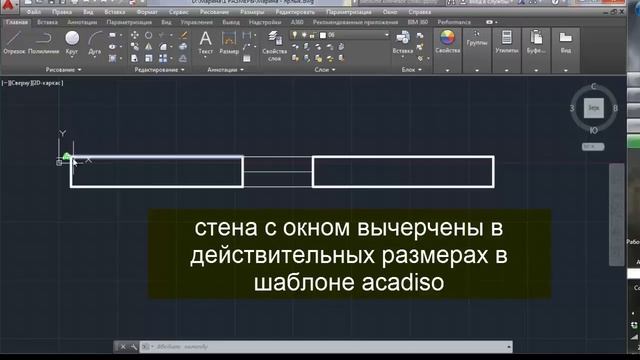The image size is (640, 360).
Task: Open the Буфер clipboard panel button
Action: coord(536,42)
